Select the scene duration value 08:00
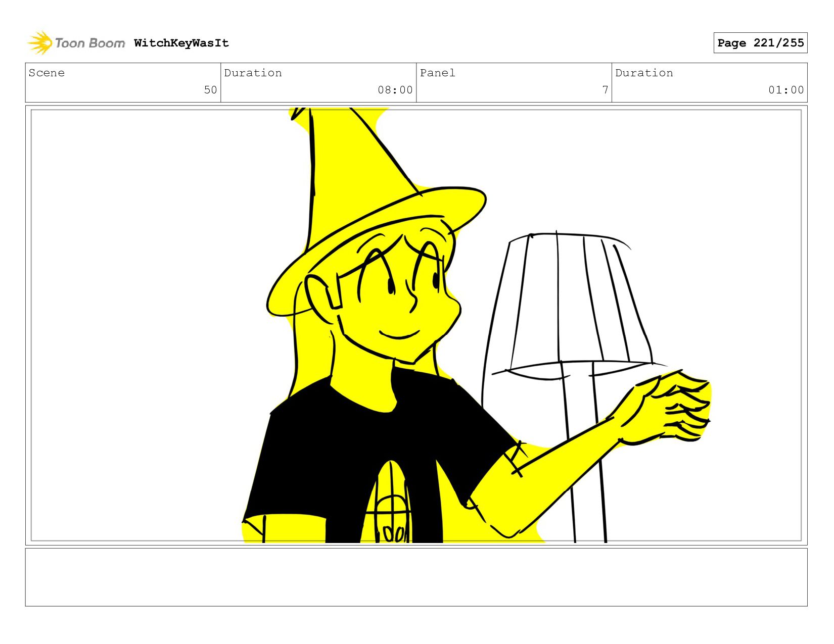 [x=395, y=90]
